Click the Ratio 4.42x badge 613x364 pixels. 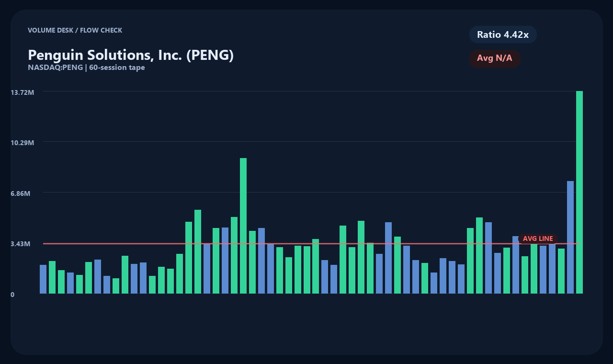pyautogui.click(x=503, y=34)
